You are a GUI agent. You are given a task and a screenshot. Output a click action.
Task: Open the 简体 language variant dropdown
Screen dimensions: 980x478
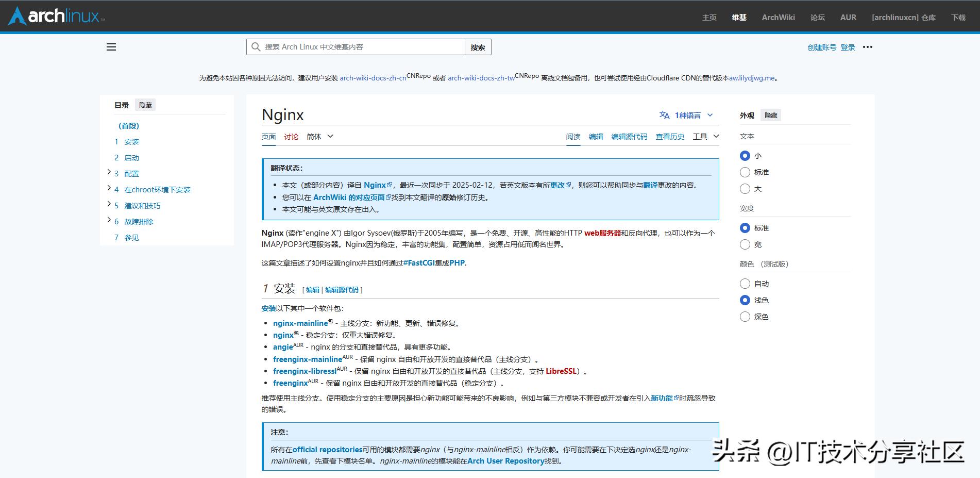tap(320, 137)
